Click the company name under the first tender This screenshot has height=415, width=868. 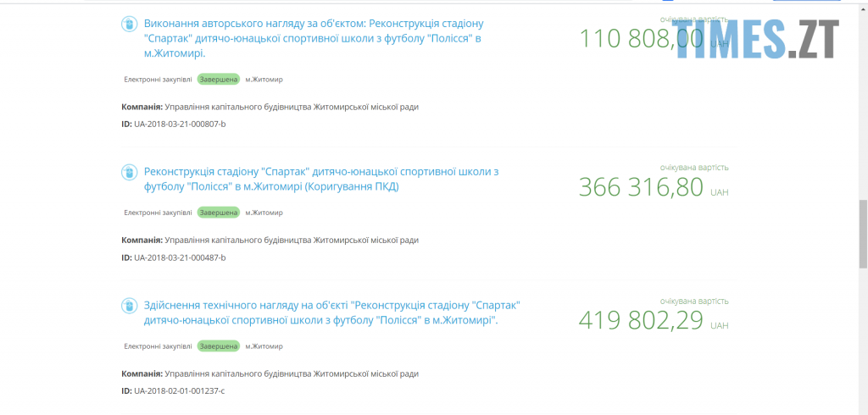click(291, 107)
